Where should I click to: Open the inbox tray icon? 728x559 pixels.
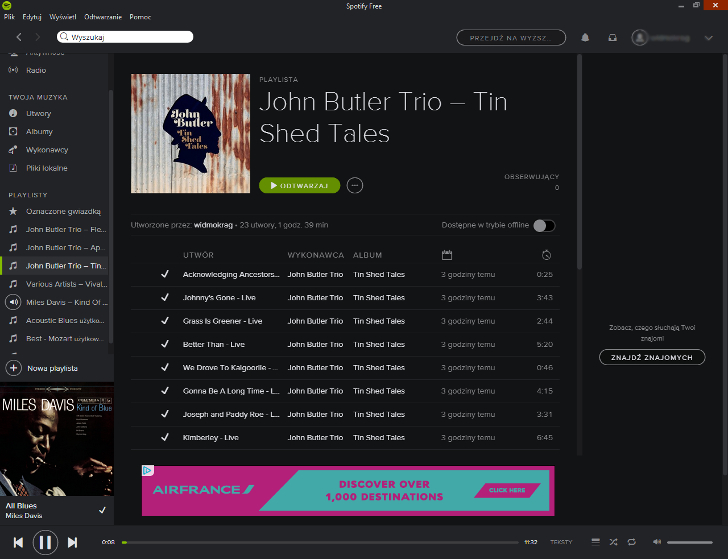pos(613,38)
